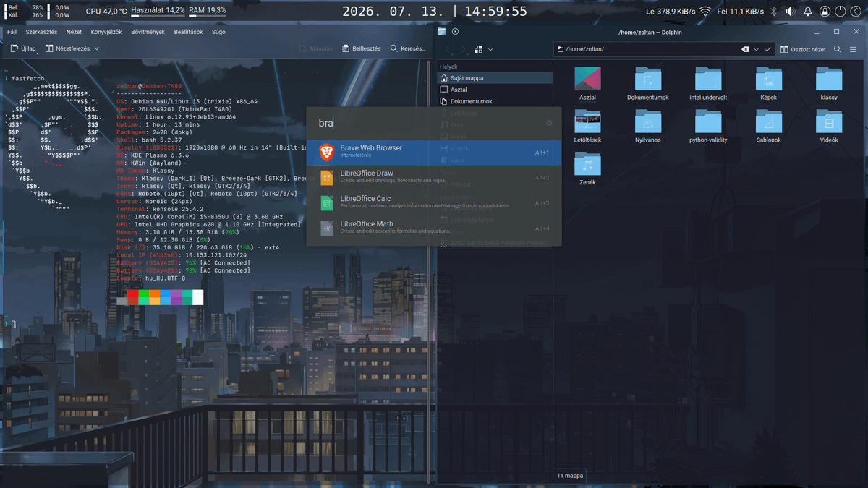Image resolution: width=868 pixels, height=488 pixels.
Task: Open the Szerkesztés menu
Action: pyautogui.click(x=41, y=32)
